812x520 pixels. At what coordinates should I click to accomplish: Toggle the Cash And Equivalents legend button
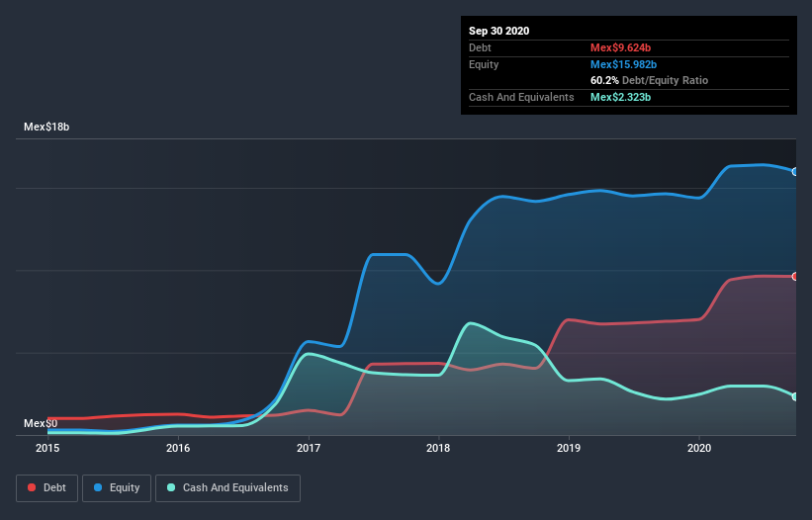(x=227, y=488)
